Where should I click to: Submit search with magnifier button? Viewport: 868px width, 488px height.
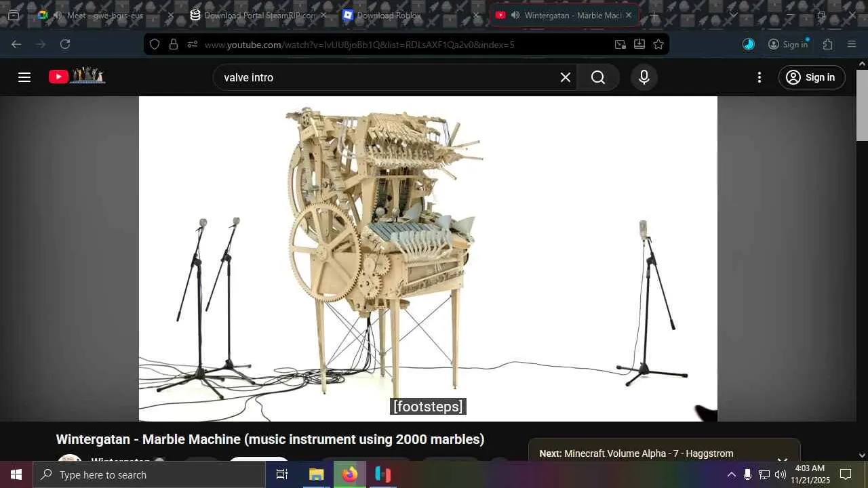coord(598,77)
